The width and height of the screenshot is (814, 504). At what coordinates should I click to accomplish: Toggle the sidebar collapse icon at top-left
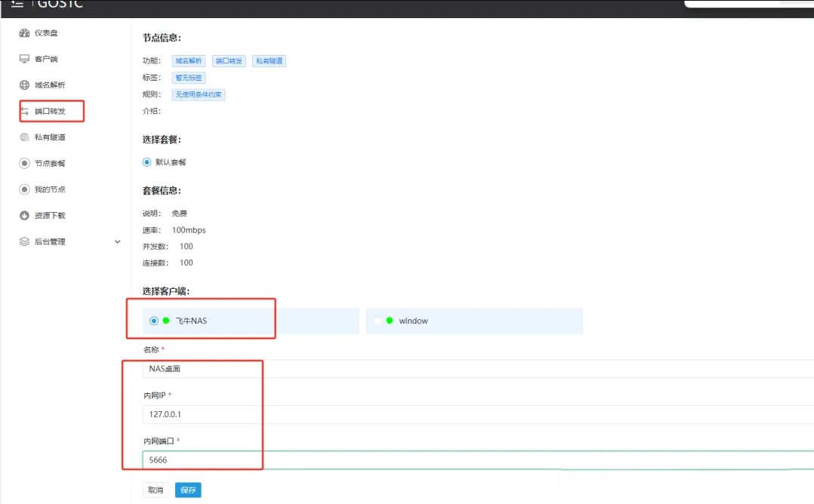pos(17,3)
